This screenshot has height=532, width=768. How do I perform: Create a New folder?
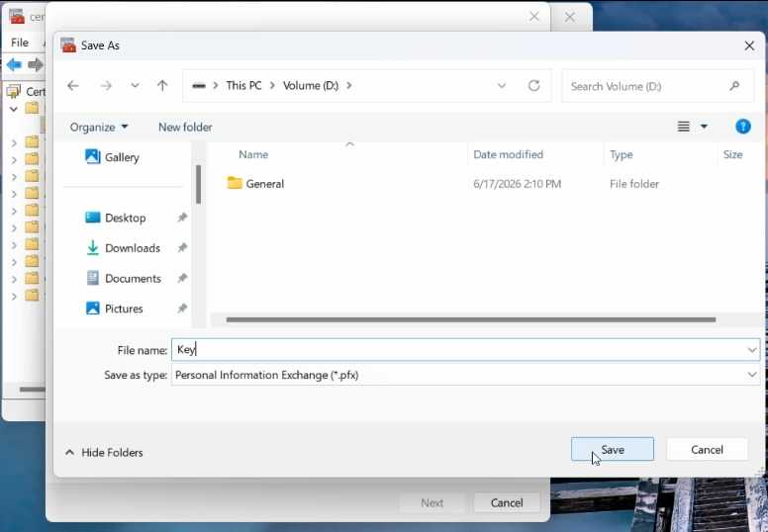pos(185,128)
